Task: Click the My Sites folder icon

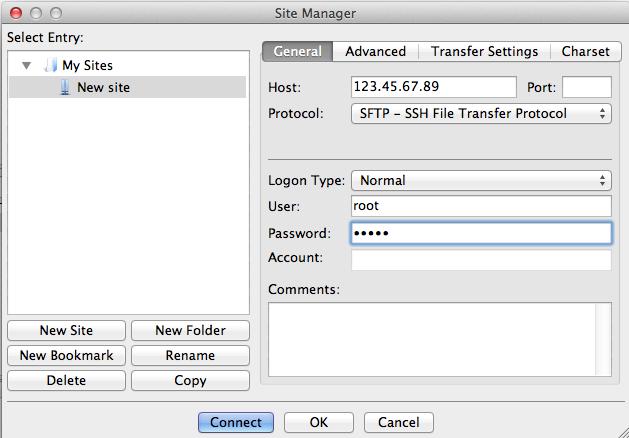Action: [x=51, y=66]
